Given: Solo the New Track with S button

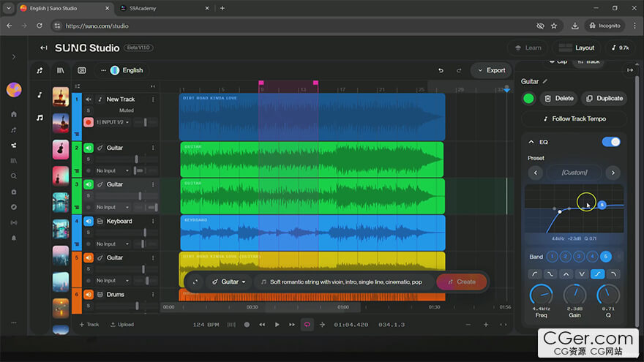Looking at the screenshot, I should pyautogui.click(x=88, y=110).
